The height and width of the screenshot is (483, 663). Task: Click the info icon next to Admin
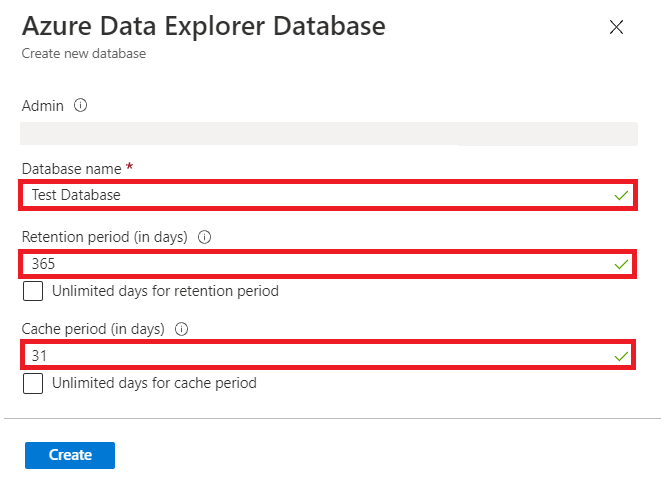pos(80,105)
